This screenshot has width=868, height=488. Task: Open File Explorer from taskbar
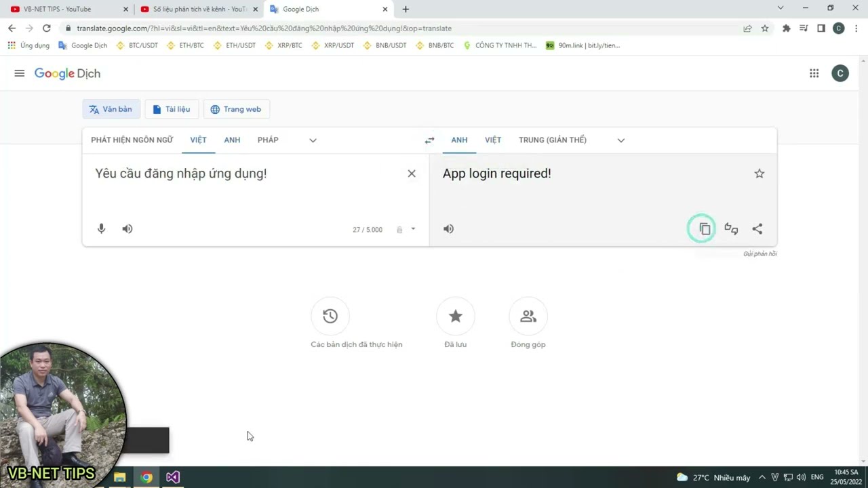pyautogui.click(x=119, y=477)
